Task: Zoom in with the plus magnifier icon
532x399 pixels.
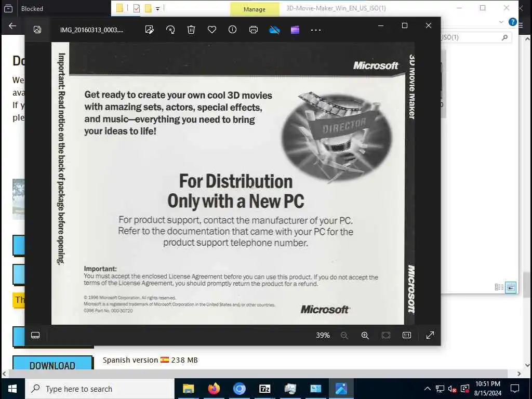Action: pos(365,335)
